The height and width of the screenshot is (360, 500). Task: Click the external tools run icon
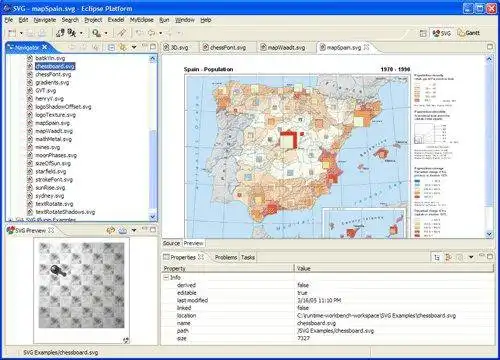click(x=60, y=33)
